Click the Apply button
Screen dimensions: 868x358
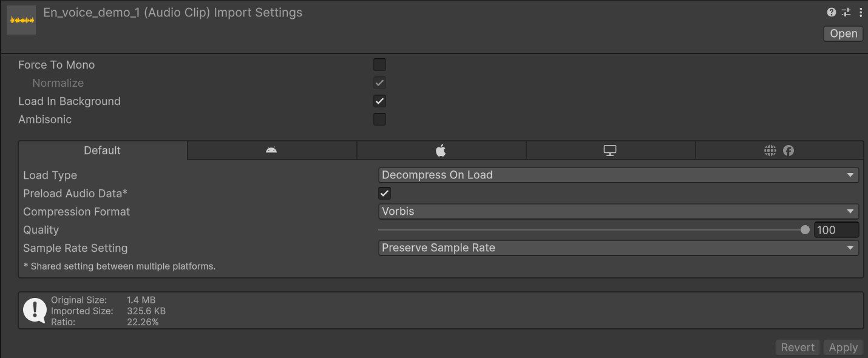coord(843,347)
